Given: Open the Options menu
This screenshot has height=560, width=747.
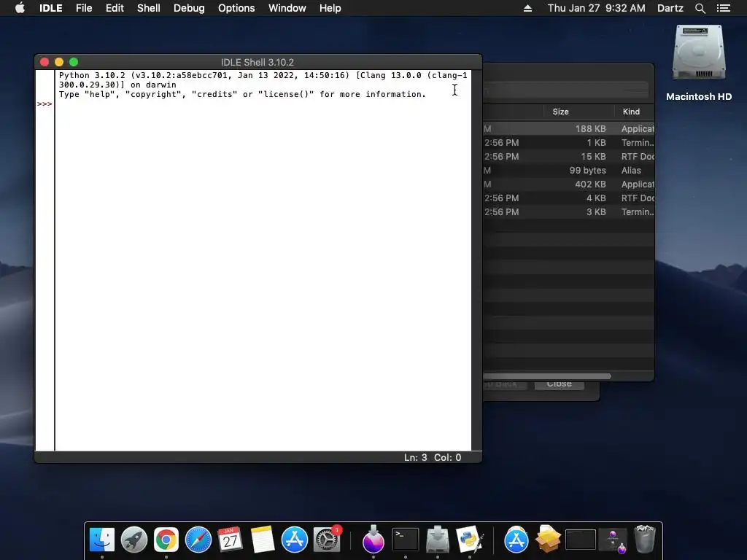Looking at the screenshot, I should pos(236,8).
